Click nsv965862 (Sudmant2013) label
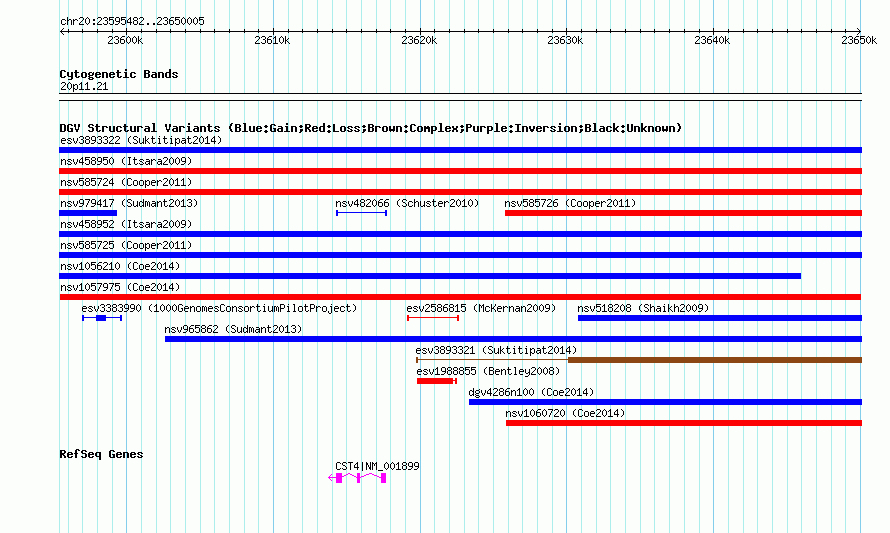Image resolution: width=890 pixels, height=533 pixels. click(x=233, y=329)
